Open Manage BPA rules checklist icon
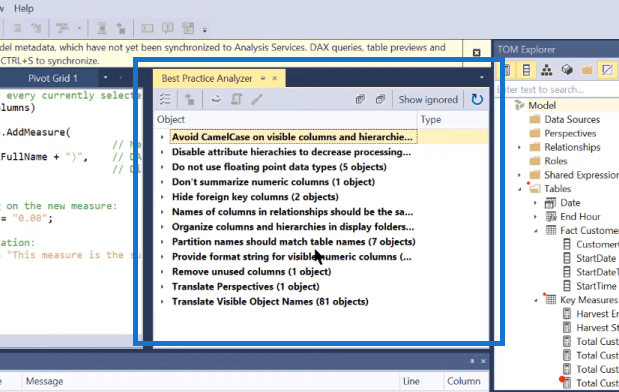 coord(165,99)
